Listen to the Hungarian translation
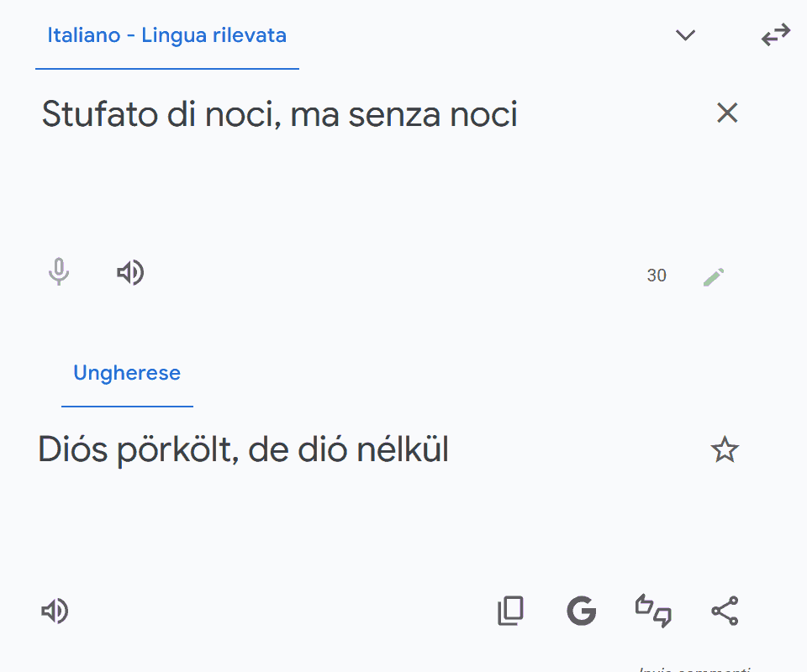The width and height of the screenshot is (807, 672). [x=55, y=612]
